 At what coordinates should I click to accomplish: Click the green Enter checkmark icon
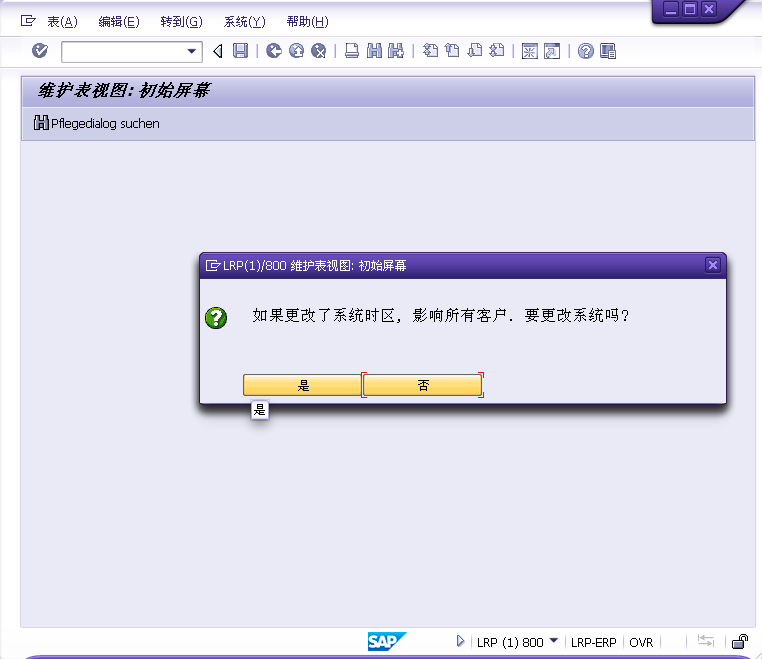pyautogui.click(x=40, y=51)
